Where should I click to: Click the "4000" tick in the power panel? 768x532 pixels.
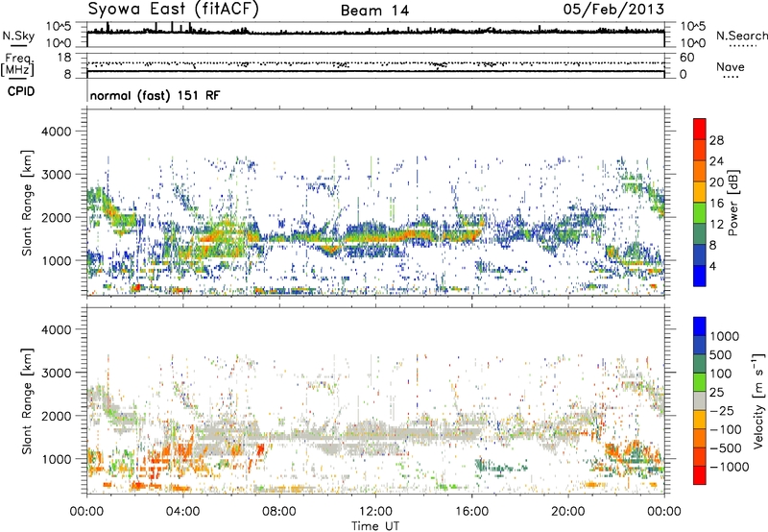(x=56, y=132)
